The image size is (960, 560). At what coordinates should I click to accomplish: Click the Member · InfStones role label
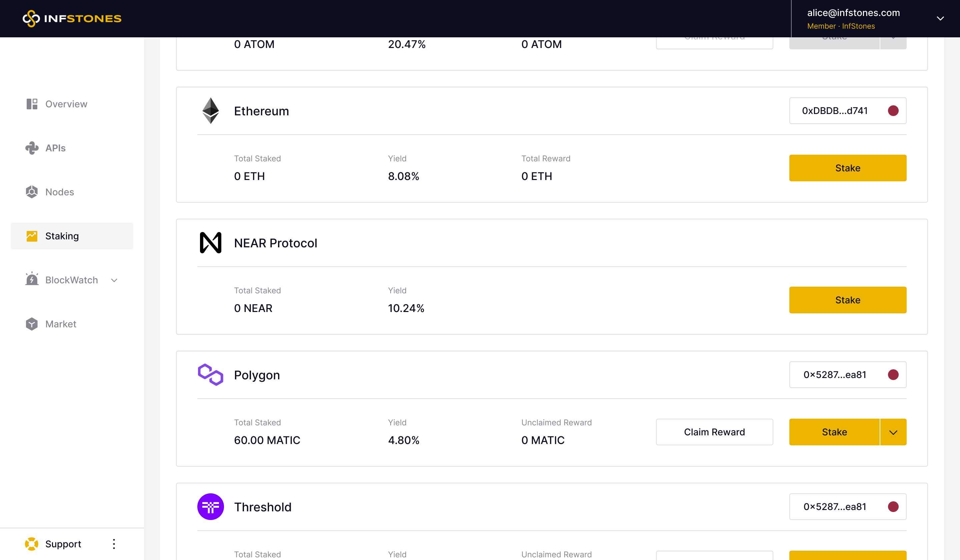(841, 26)
